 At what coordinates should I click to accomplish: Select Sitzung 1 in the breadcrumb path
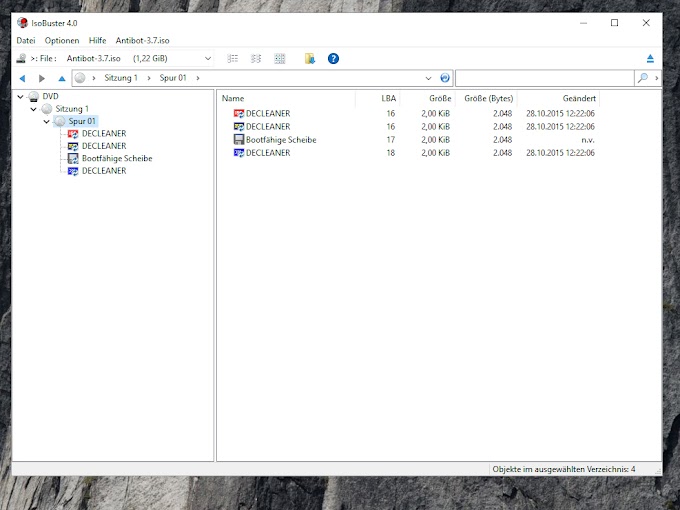(121, 78)
